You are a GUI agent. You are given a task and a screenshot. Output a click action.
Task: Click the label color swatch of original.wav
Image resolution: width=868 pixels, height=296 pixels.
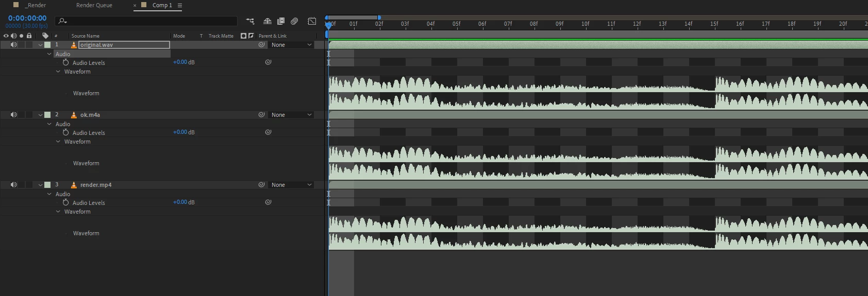click(x=47, y=45)
